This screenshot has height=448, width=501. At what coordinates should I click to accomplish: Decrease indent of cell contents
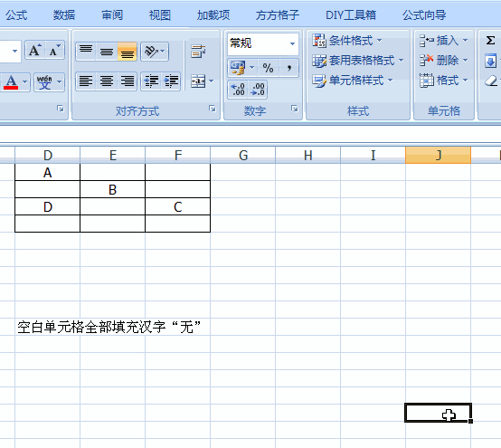151,81
